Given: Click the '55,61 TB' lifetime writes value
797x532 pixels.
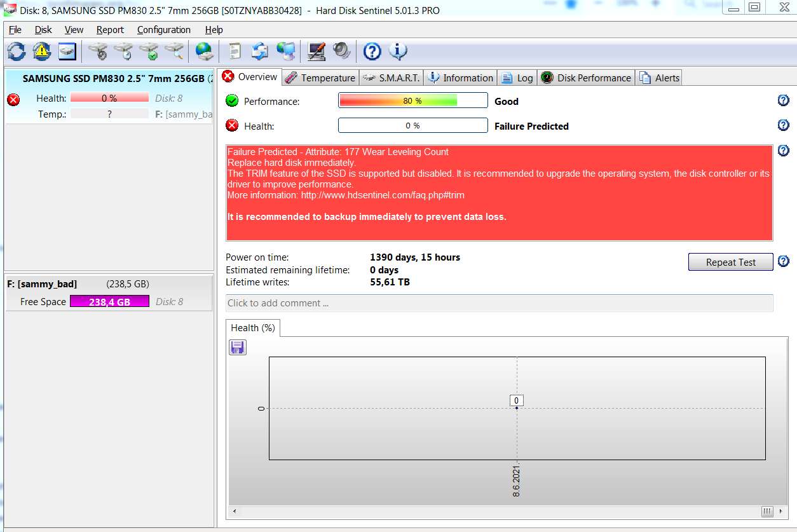Looking at the screenshot, I should tap(390, 282).
